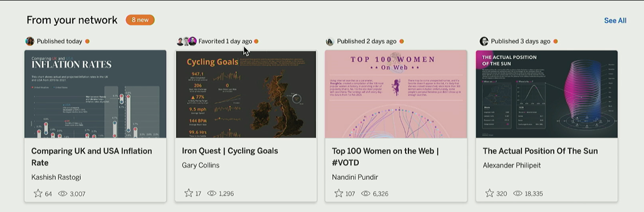
Task: Click the eye icon next to 18,335 views
Action: click(518, 194)
